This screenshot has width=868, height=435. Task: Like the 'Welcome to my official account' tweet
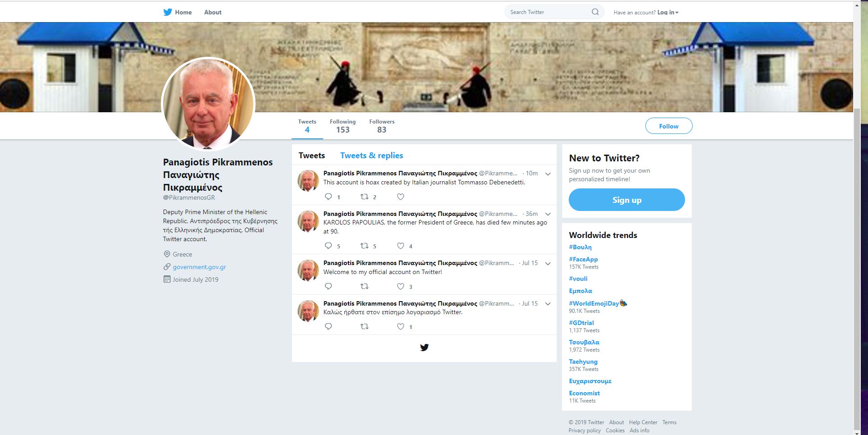400,286
